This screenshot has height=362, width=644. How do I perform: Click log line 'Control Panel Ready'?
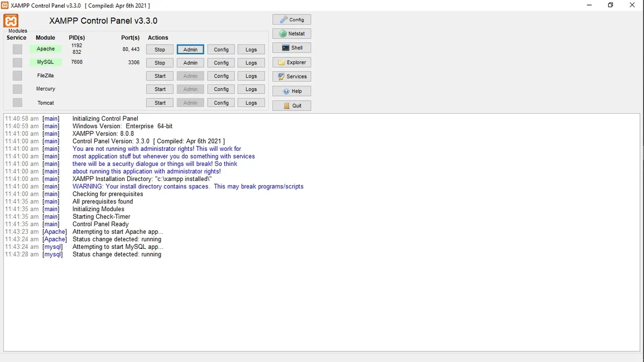(101, 224)
